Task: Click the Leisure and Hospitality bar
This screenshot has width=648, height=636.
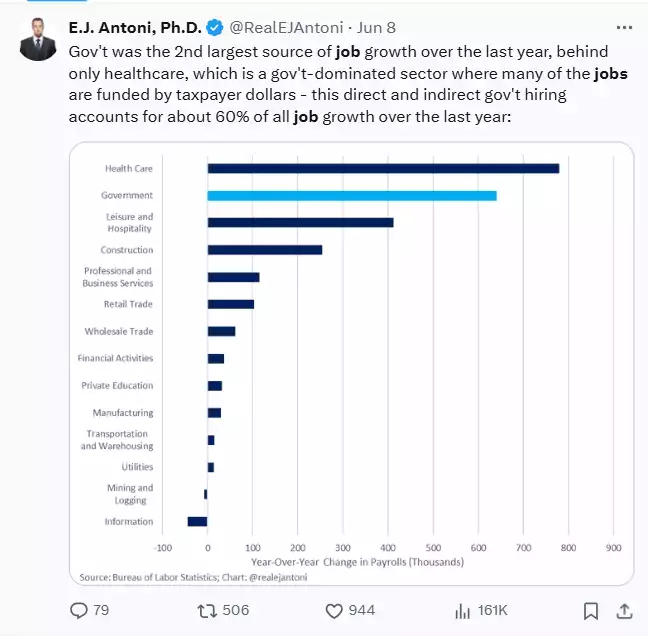Action: (300, 222)
